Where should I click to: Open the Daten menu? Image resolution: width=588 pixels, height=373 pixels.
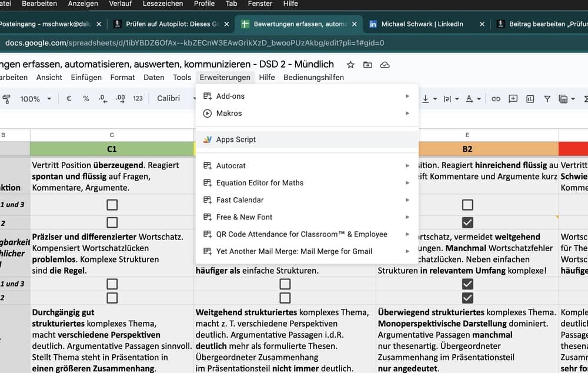point(154,78)
